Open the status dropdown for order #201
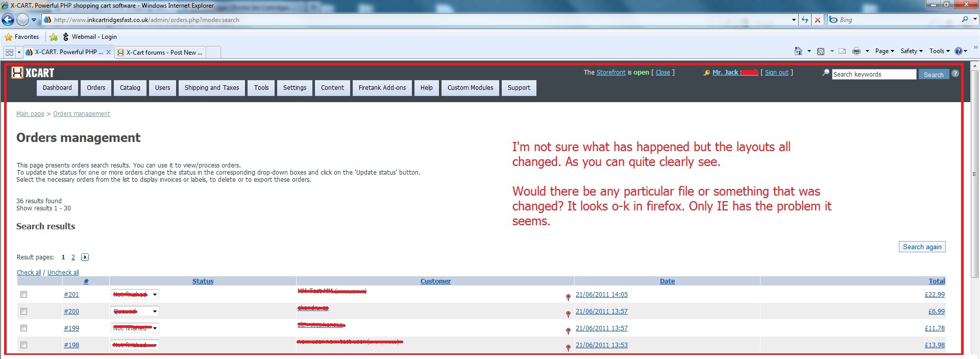This screenshot has width=980, height=359. (x=155, y=295)
